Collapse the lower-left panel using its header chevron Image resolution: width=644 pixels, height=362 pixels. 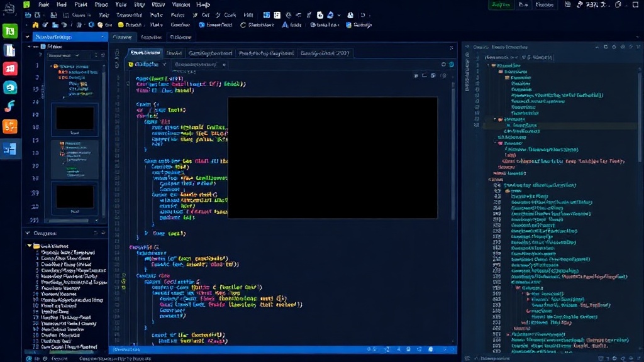click(x=28, y=233)
